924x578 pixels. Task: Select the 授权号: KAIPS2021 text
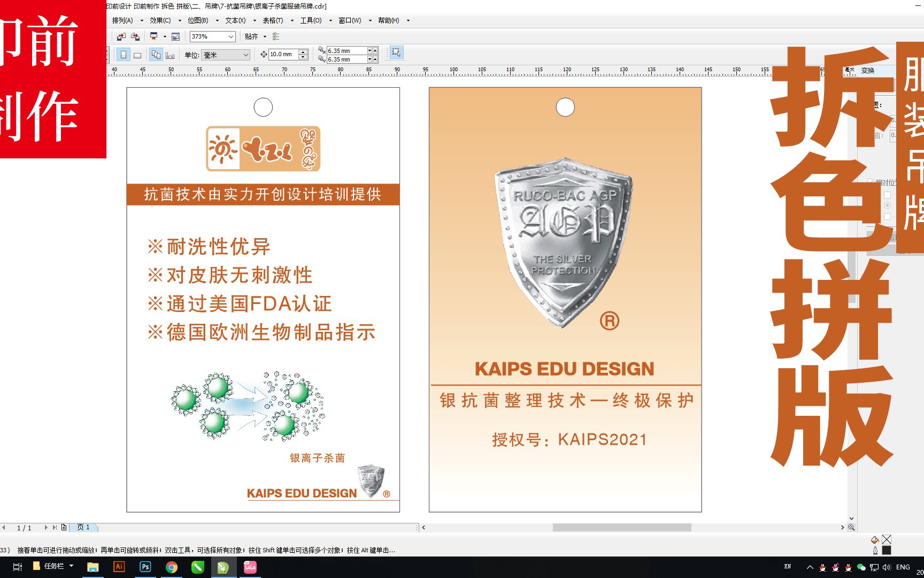click(x=569, y=440)
